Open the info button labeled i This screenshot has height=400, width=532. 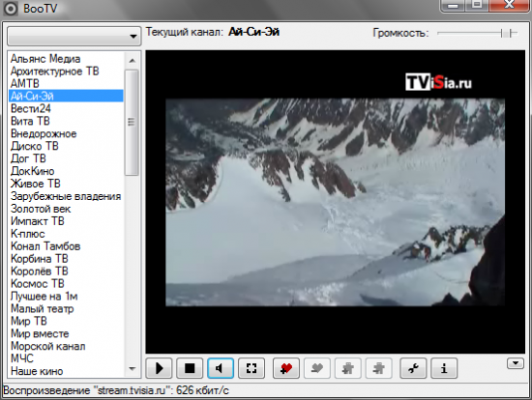444,368
